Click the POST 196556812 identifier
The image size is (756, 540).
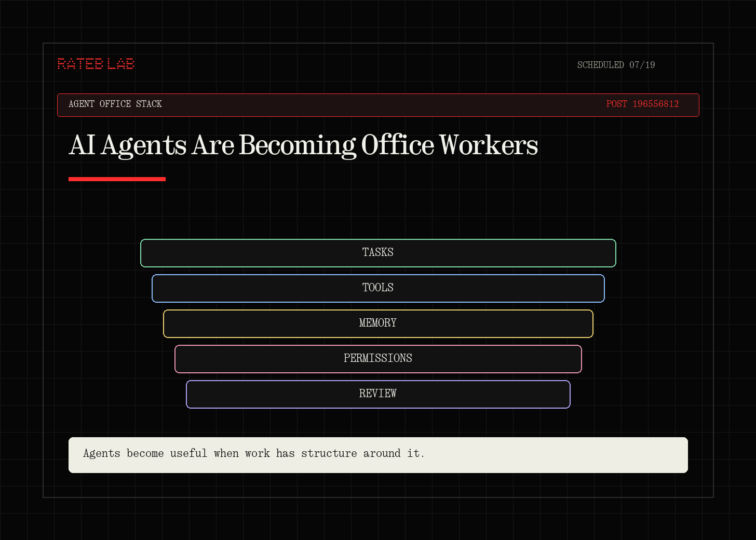642,104
